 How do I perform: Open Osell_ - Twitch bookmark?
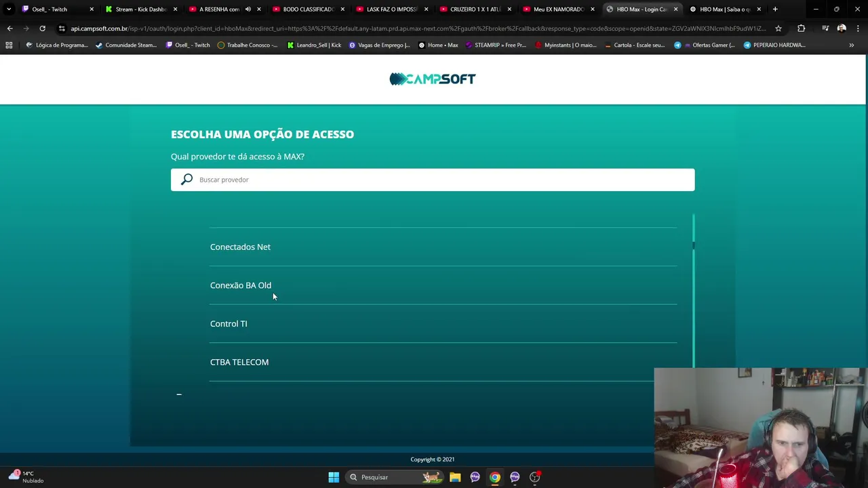tap(188, 45)
